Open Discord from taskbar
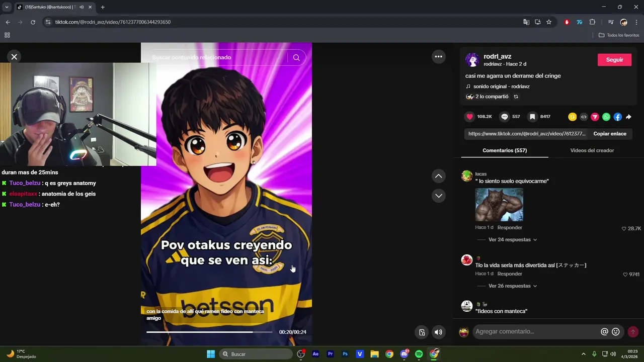 coord(404,354)
